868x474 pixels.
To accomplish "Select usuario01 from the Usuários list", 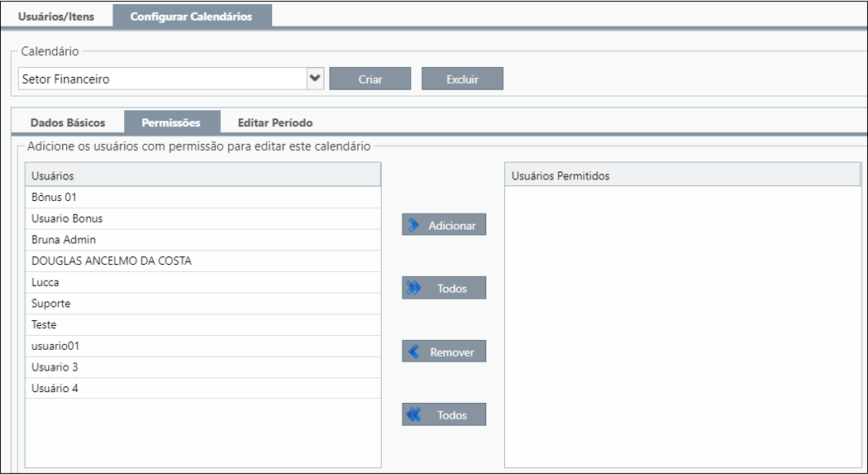I will coord(203,346).
